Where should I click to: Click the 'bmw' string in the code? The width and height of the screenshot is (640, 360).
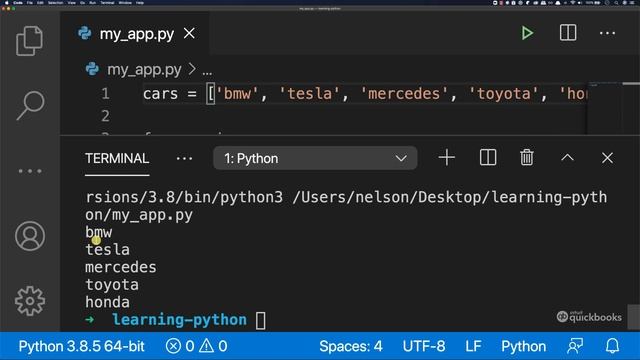click(x=238, y=94)
